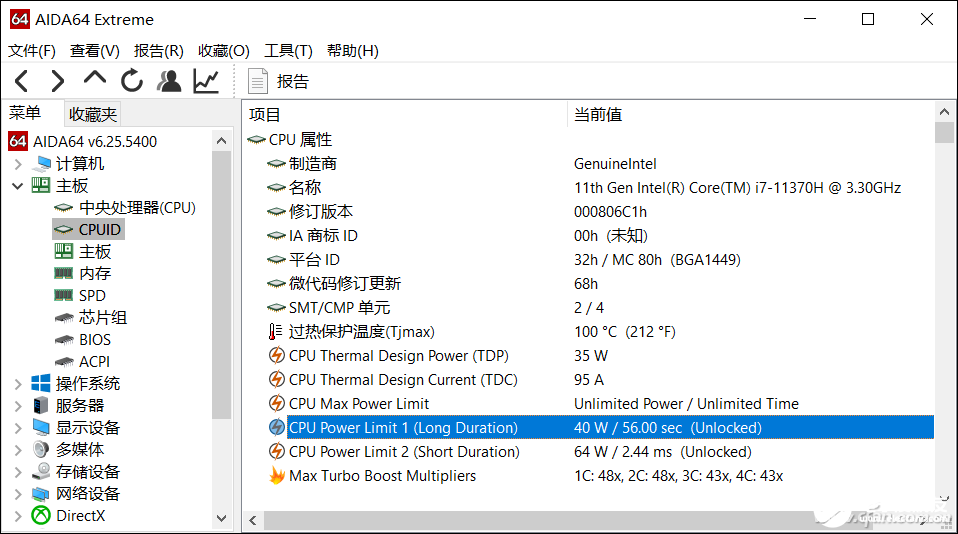The height and width of the screenshot is (534, 958).
Task: Select the CPU Power Limit 2 (Short Duration) row
Action: pos(601,452)
